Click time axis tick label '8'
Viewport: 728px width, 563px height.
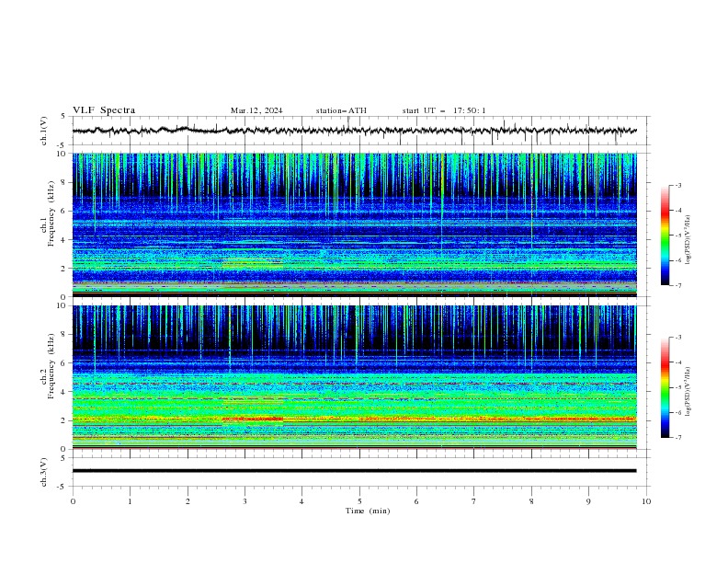point(531,501)
